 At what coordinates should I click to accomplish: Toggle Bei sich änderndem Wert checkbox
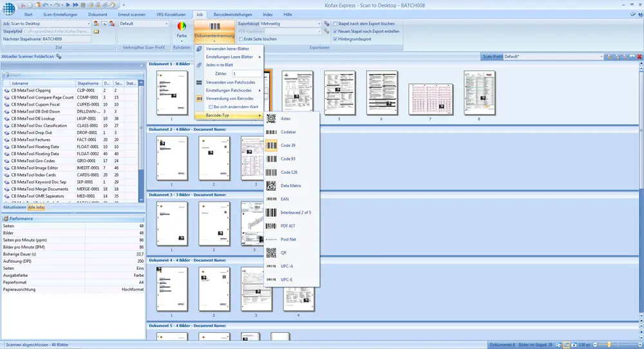coord(211,107)
